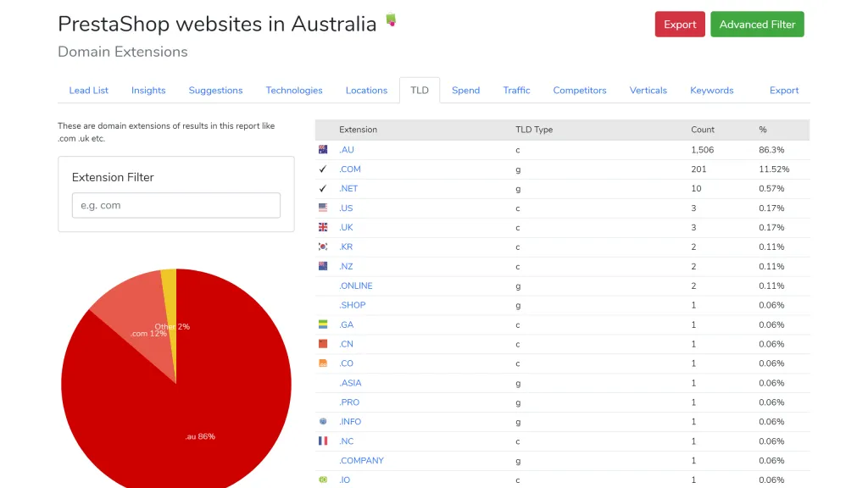
Task: Click the 1,506 count value
Action: coord(703,150)
